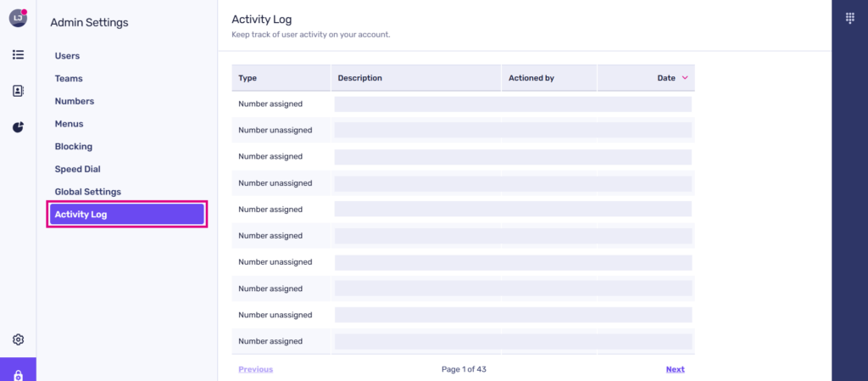Open Blocking settings
Viewport: 868px width, 381px height.
(x=73, y=147)
